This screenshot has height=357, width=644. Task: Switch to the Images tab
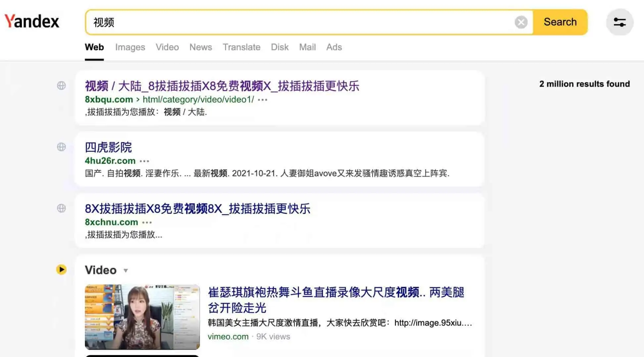(x=130, y=47)
